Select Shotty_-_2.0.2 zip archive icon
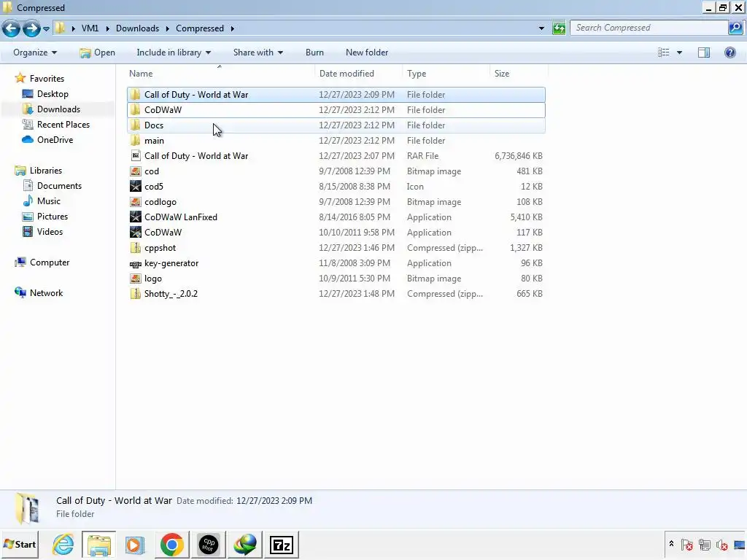The height and width of the screenshot is (560, 747). coord(135,294)
